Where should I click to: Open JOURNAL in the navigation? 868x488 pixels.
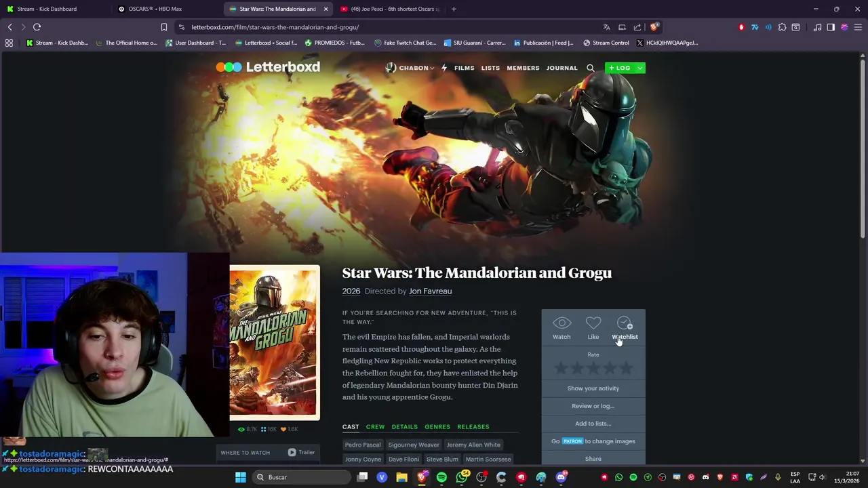(562, 68)
